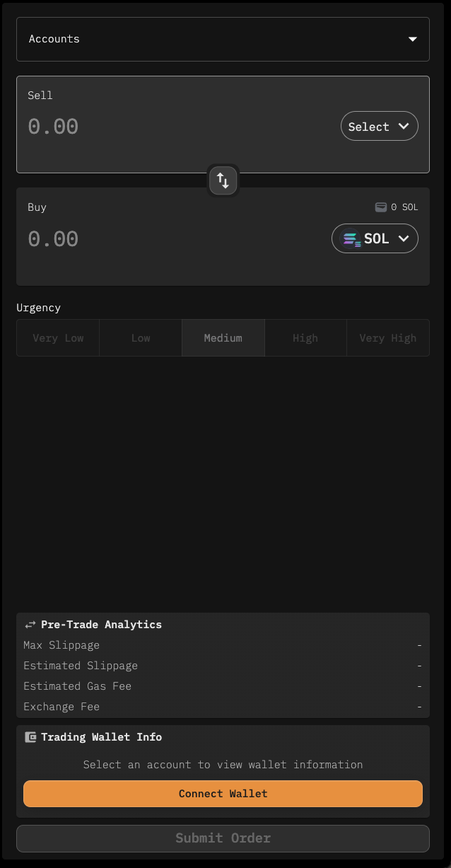Click the Submit Order button

[x=223, y=838]
